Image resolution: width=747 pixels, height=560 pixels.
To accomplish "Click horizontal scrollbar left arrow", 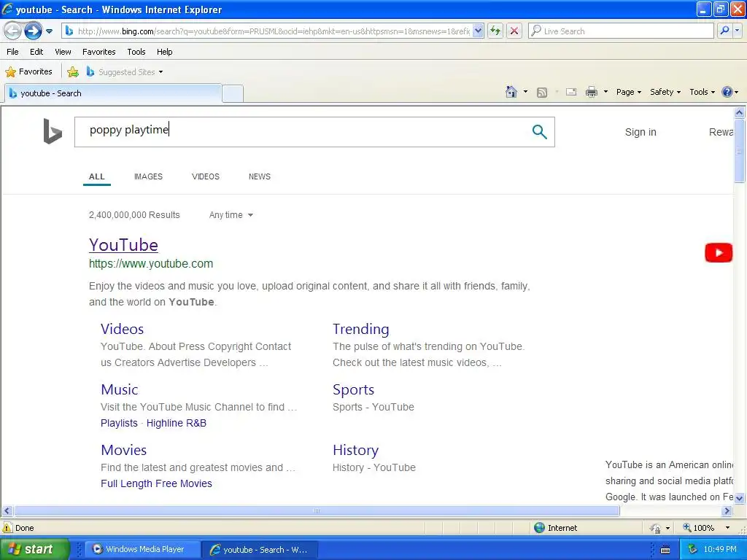I will pyautogui.click(x=7, y=511).
